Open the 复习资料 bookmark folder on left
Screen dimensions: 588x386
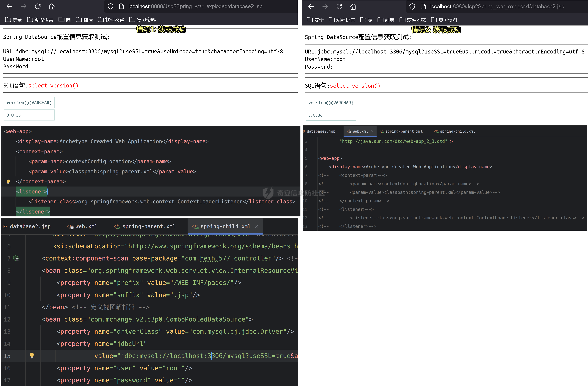(x=143, y=20)
